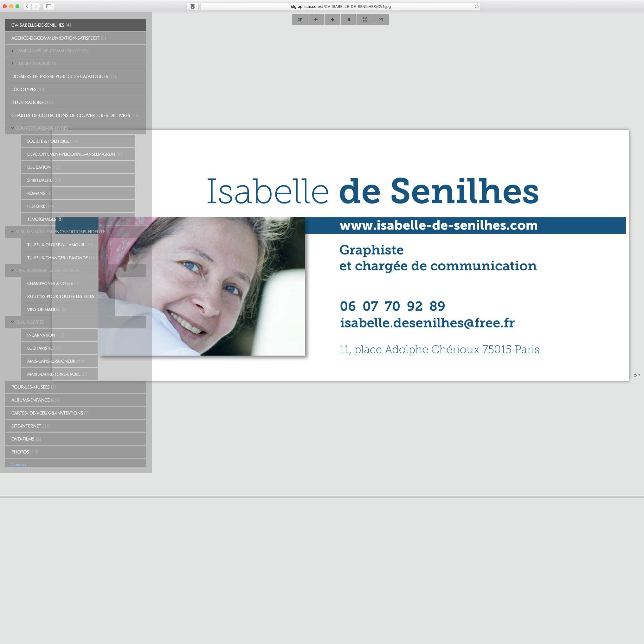Open the share options
644x644 pixels.
[x=381, y=20]
